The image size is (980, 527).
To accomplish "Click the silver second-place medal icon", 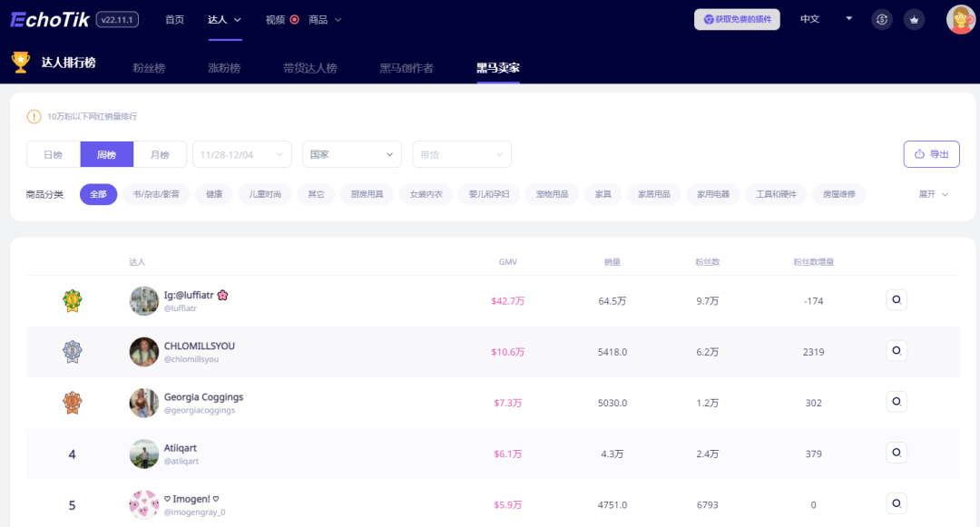I will pos(73,352).
